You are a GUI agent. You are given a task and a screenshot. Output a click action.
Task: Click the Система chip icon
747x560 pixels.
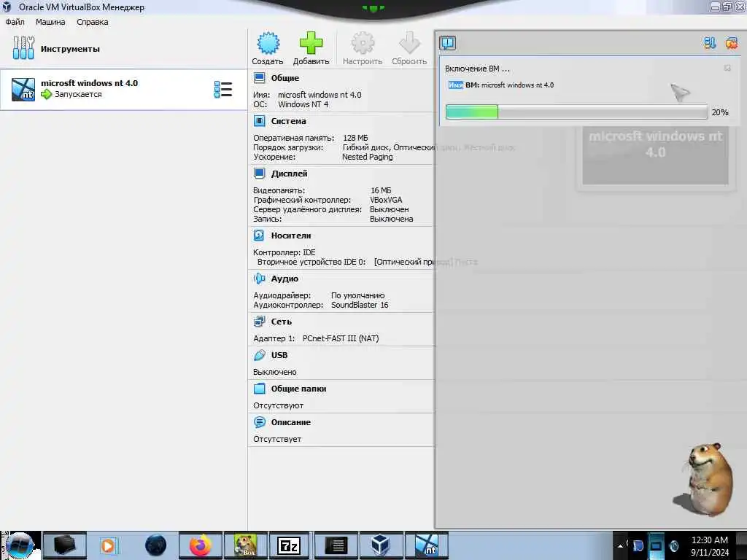pos(259,121)
